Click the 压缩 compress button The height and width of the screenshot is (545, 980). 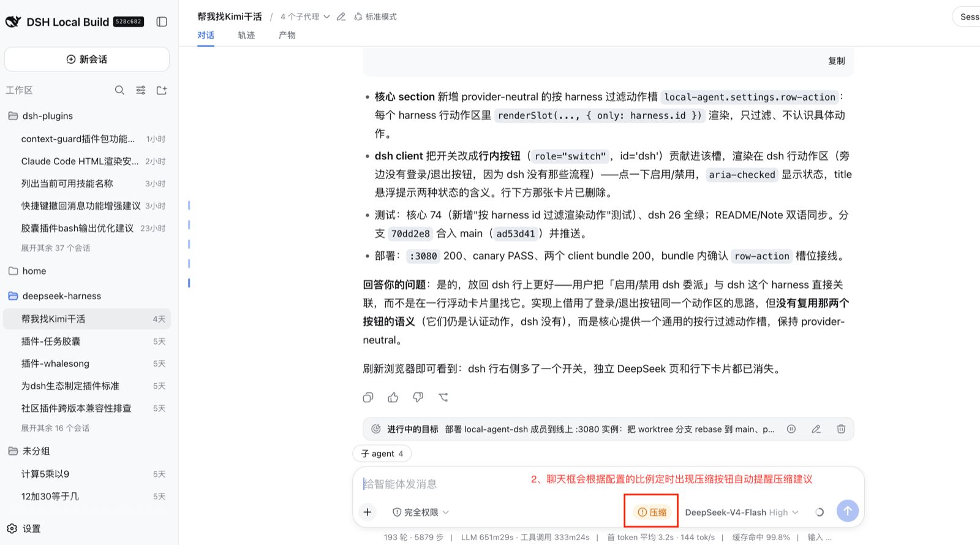click(x=652, y=512)
